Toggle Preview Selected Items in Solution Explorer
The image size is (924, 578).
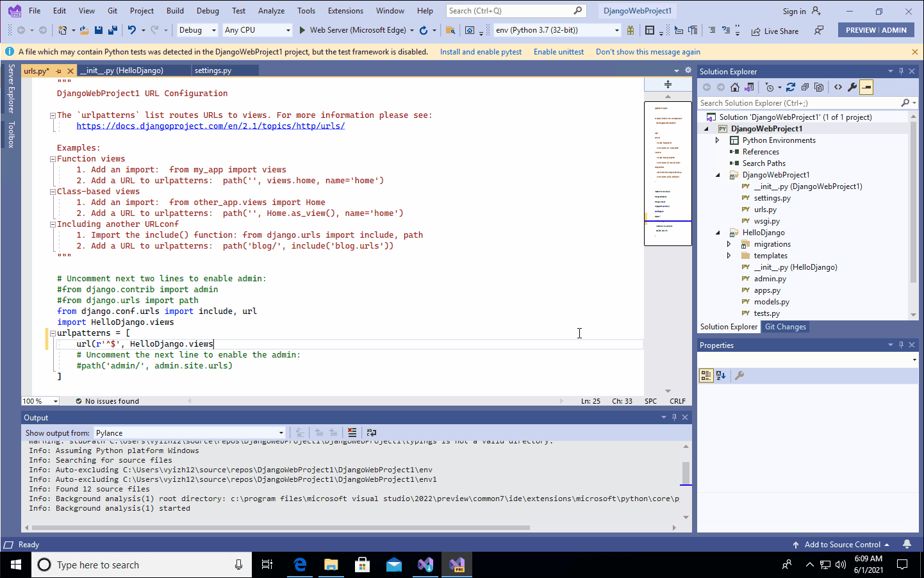click(x=866, y=87)
